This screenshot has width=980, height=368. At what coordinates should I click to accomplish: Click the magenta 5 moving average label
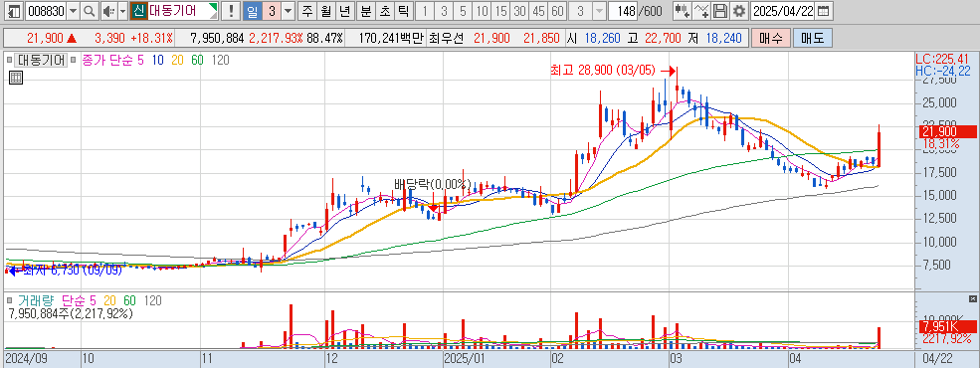140,60
